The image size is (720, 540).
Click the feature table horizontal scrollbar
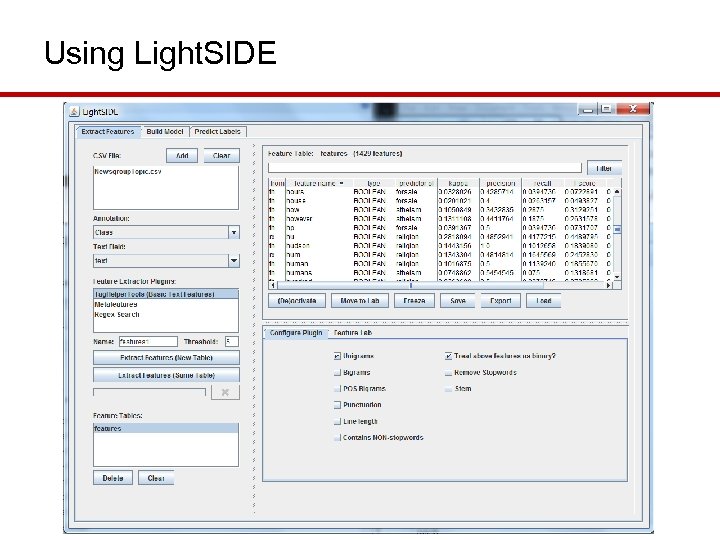coord(411,285)
